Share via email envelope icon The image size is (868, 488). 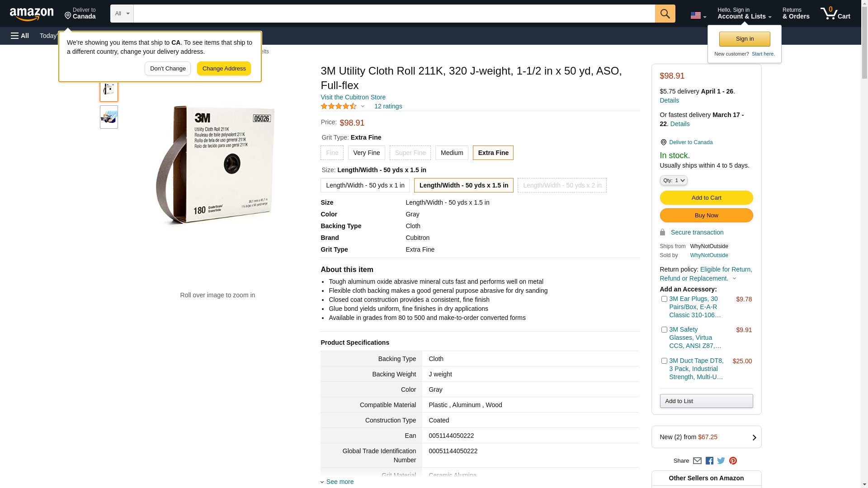(x=697, y=461)
